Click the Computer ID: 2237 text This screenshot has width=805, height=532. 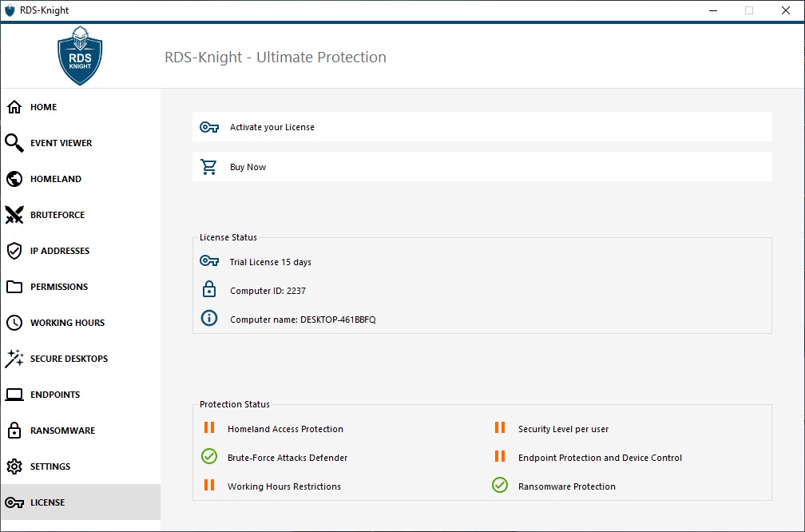pos(268,291)
